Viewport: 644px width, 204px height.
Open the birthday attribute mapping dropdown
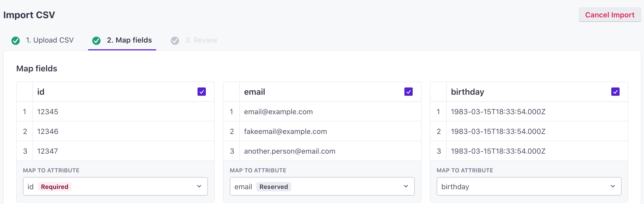pos(529,186)
